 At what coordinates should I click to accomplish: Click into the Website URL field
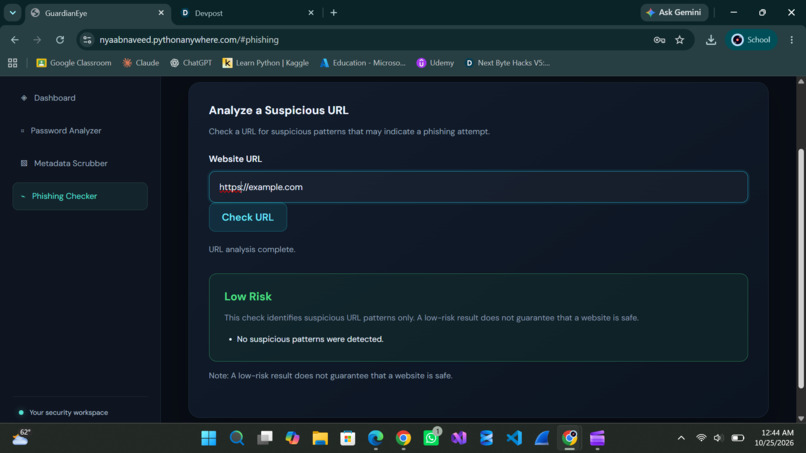point(478,187)
